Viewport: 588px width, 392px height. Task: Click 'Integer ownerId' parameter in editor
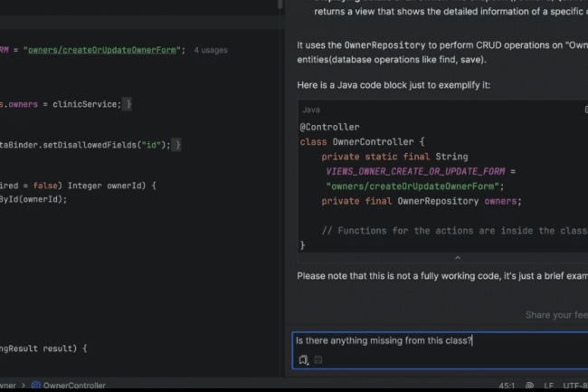pos(107,186)
